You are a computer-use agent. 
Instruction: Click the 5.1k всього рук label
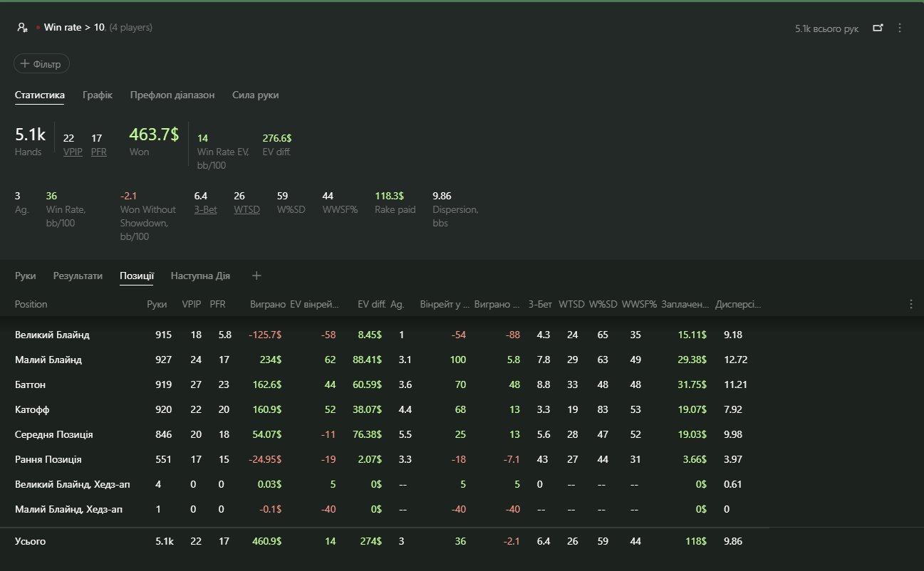pyautogui.click(x=827, y=28)
